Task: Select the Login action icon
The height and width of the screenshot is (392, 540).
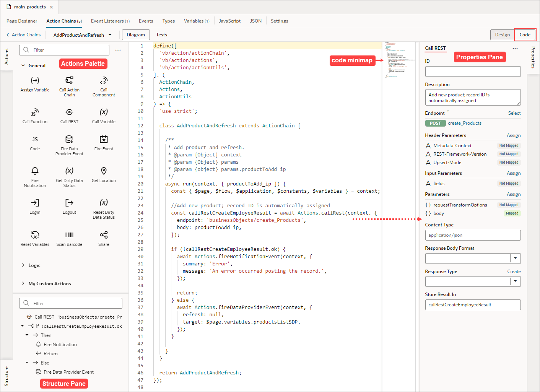Action: click(35, 203)
